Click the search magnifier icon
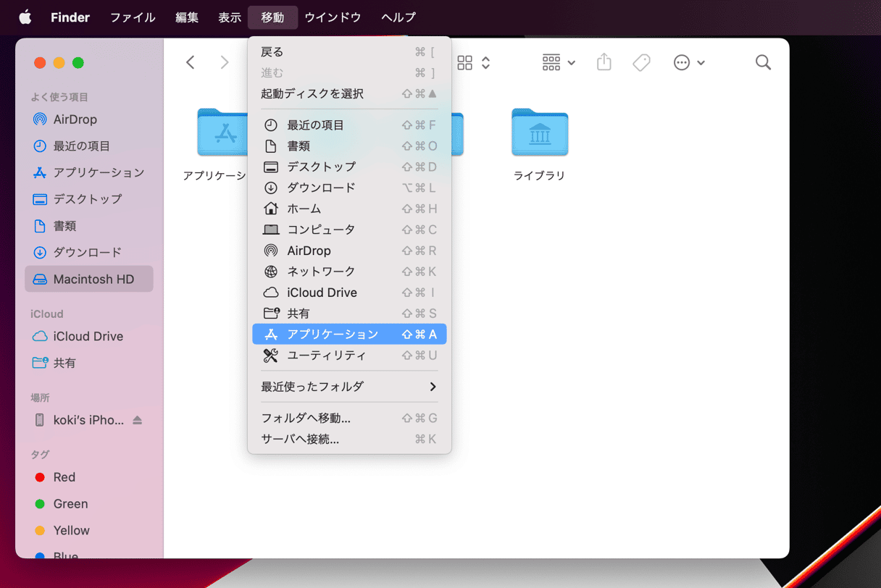 (763, 62)
